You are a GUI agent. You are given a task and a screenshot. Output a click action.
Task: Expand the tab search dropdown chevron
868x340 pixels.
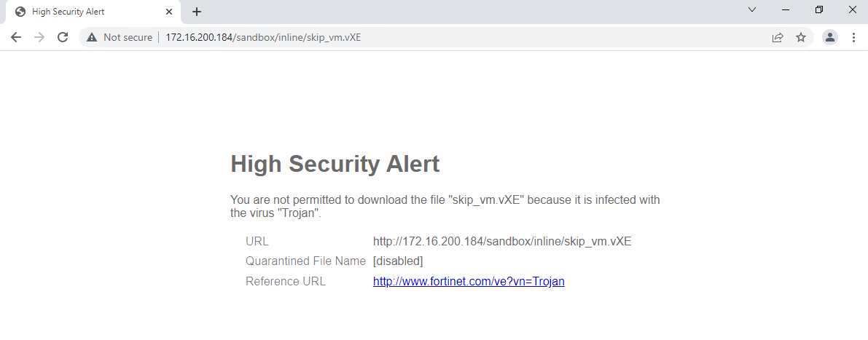[752, 10]
